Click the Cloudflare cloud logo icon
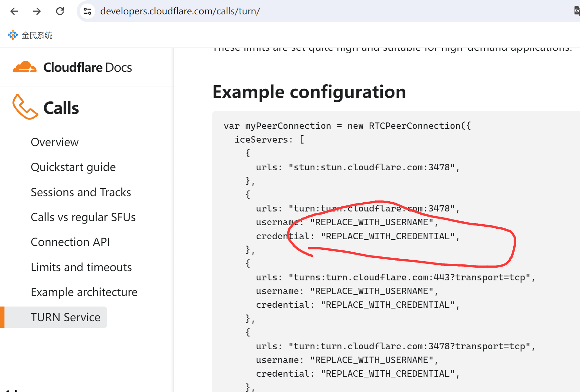This screenshot has width=580, height=392. pos(25,67)
